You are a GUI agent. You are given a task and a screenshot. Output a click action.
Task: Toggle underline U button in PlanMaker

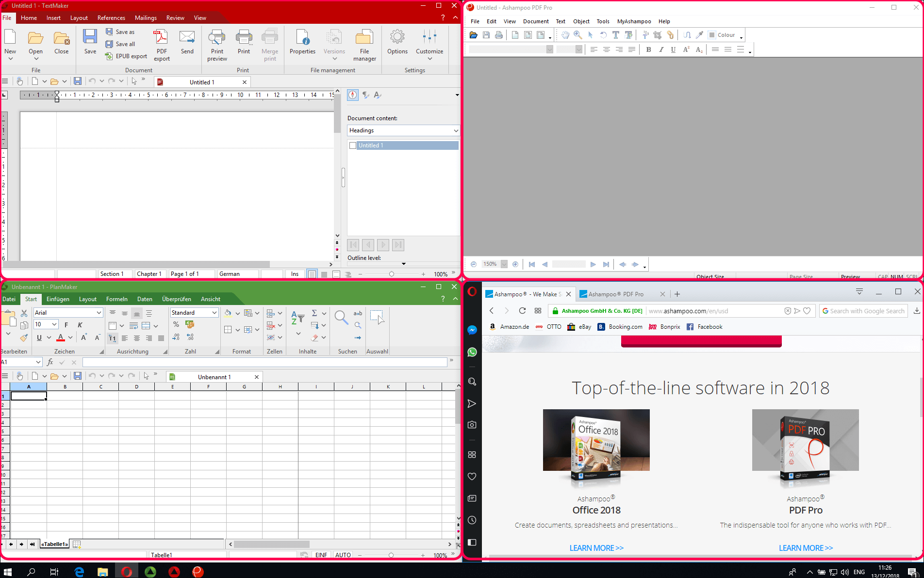(x=39, y=337)
